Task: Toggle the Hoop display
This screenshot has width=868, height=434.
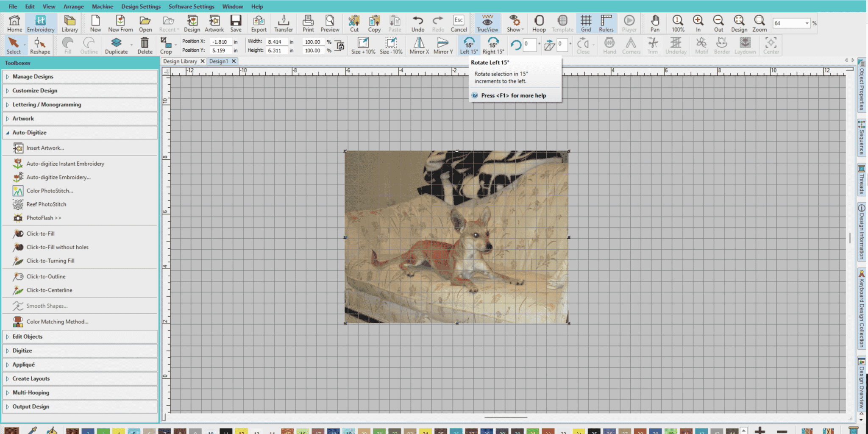Action: [539, 23]
